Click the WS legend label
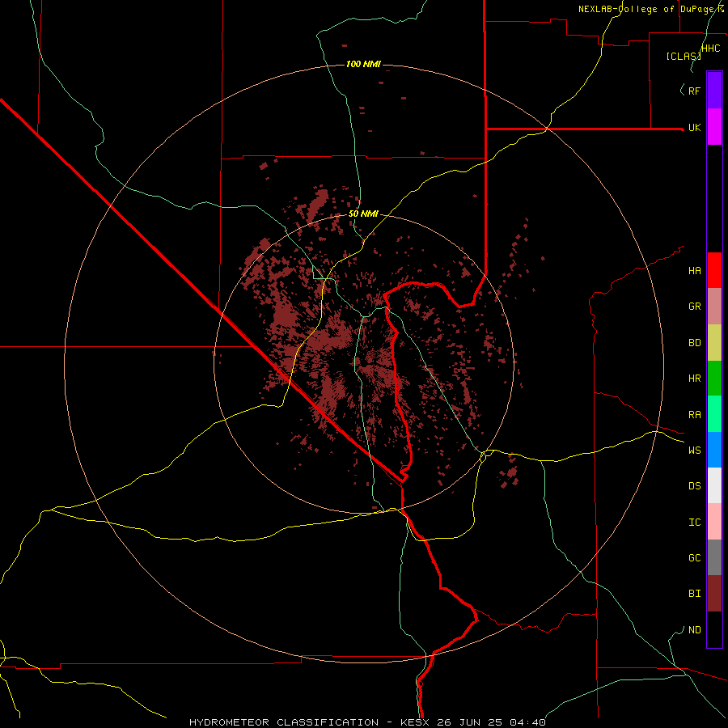728x728 pixels. pos(694,451)
